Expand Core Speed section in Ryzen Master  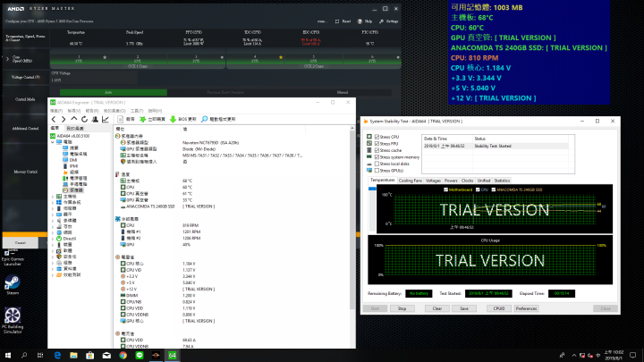(7, 59)
